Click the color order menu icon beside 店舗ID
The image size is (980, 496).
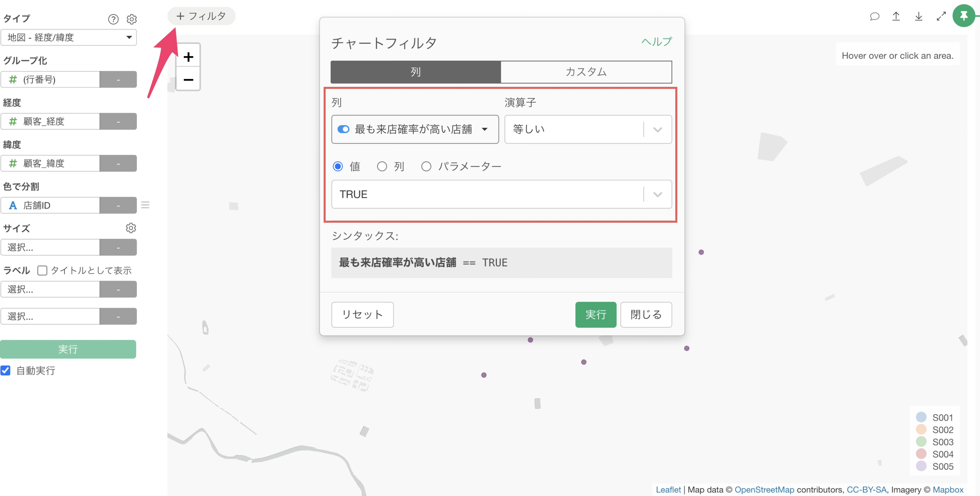pyautogui.click(x=145, y=205)
